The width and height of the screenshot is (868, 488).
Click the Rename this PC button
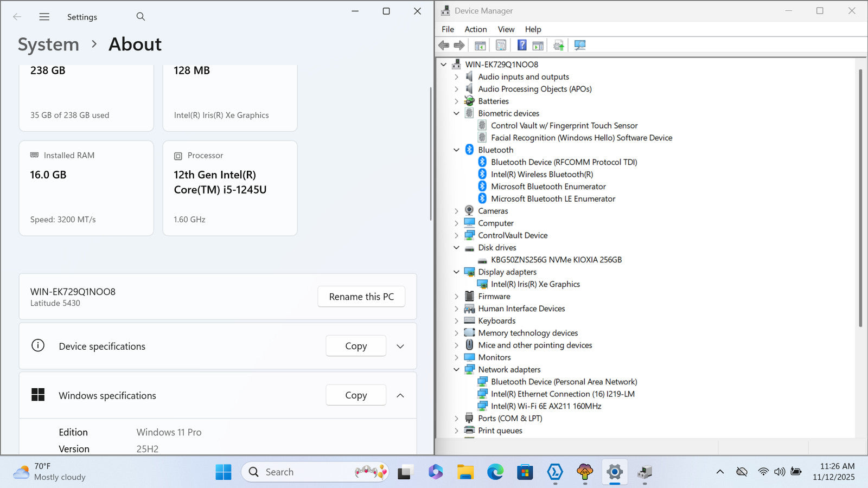coord(361,297)
